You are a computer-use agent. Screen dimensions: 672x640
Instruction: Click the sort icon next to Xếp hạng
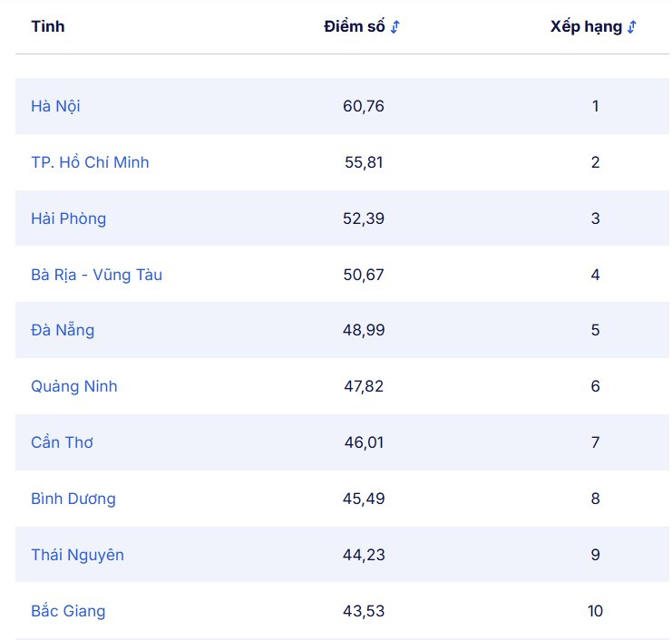[x=632, y=27]
